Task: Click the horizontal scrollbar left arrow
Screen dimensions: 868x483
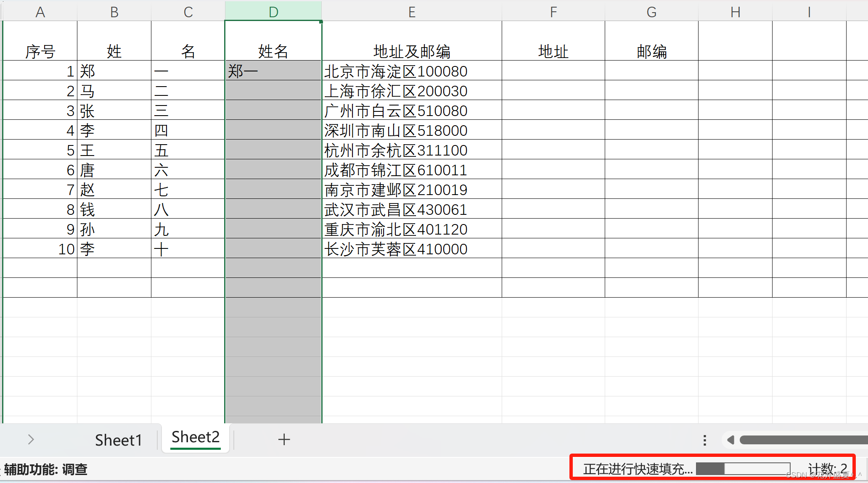Action: click(730, 440)
